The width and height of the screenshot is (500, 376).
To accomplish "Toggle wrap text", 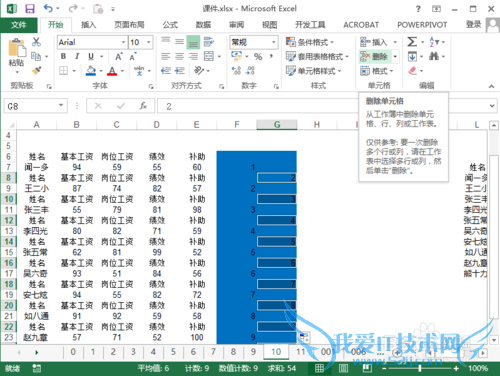I will [x=209, y=42].
